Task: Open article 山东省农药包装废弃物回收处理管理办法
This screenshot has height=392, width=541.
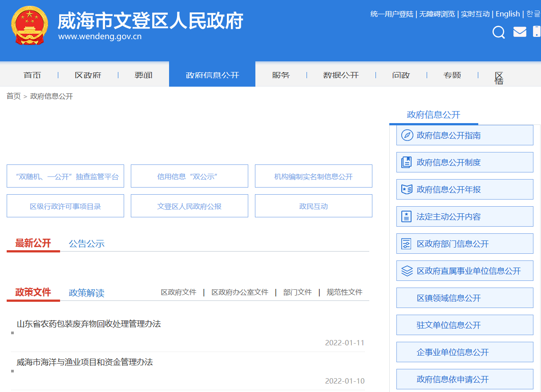Action: coord(89,324)
